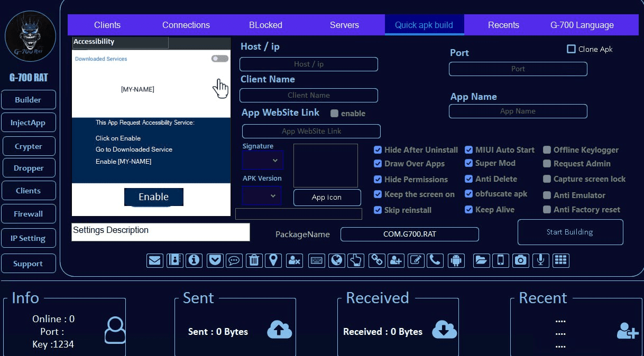Open the Signature dropdown
Viewport: 644px width, 356px height.
click(x=263, y=160)
